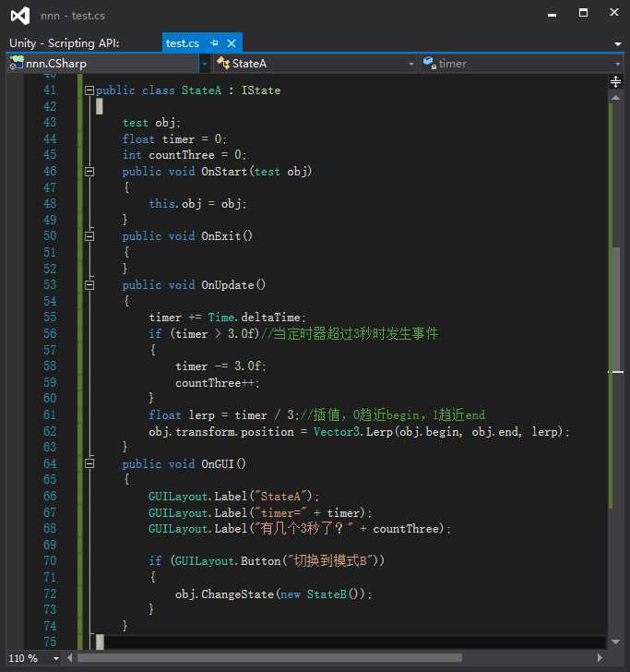Click 'Time.deltaTime' in line 55
Viewport: 630px width, 672px height.
pos(254,318)
